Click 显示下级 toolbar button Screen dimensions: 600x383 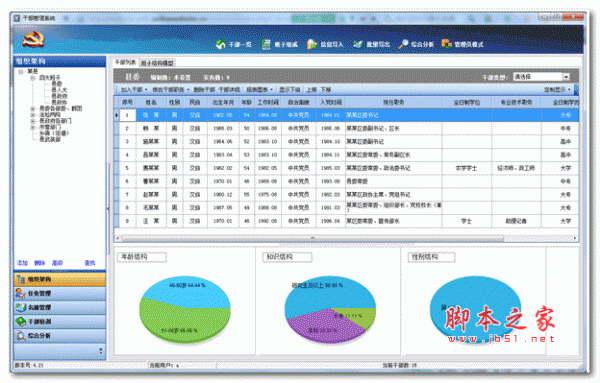(290, 90)
